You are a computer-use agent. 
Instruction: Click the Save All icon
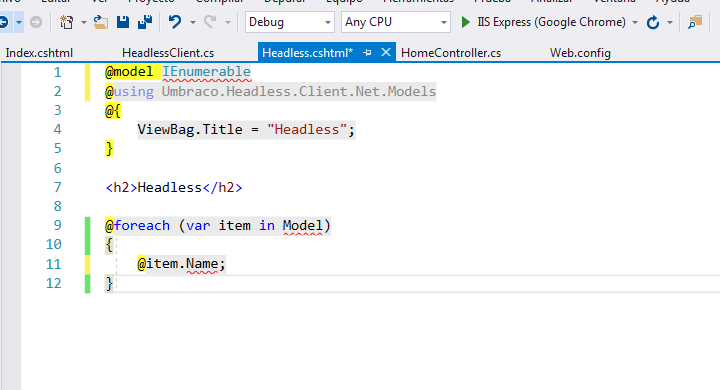pyautogui.click(x=145, y=22)
